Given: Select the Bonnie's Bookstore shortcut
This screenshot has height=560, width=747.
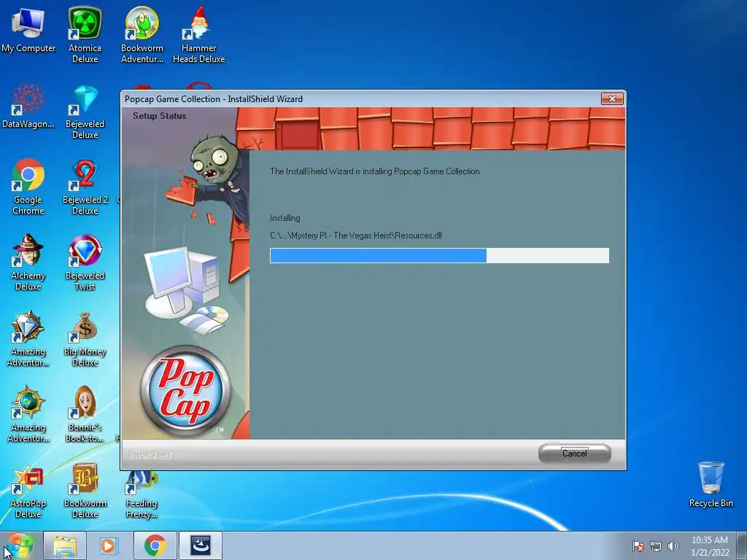Looking at the screenshot, I should click(x=85, y=414).
